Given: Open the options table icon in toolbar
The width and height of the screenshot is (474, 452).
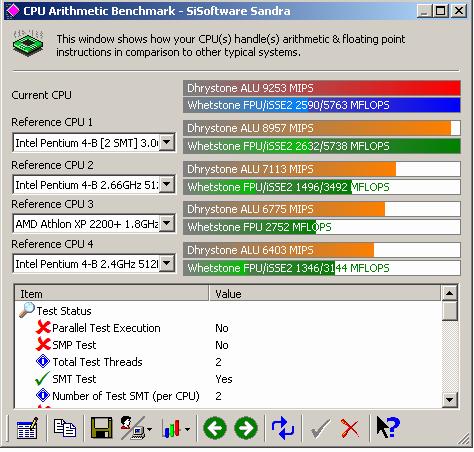Looking at the screenshot, I should click(27, 428).
